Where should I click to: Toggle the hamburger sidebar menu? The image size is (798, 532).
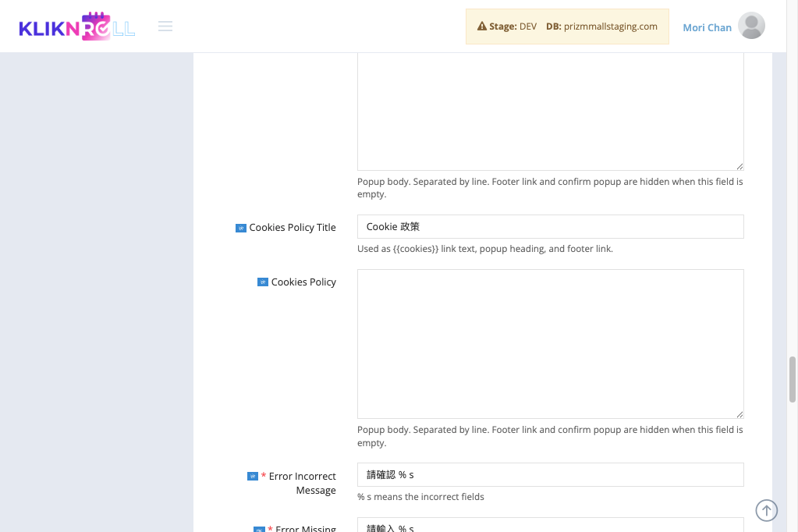[x=165, y=27]
